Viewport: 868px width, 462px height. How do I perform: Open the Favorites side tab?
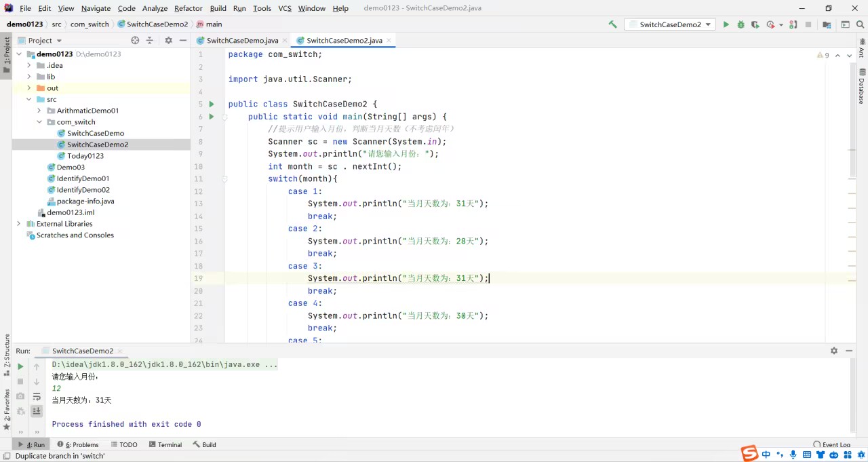click(7, 409)
